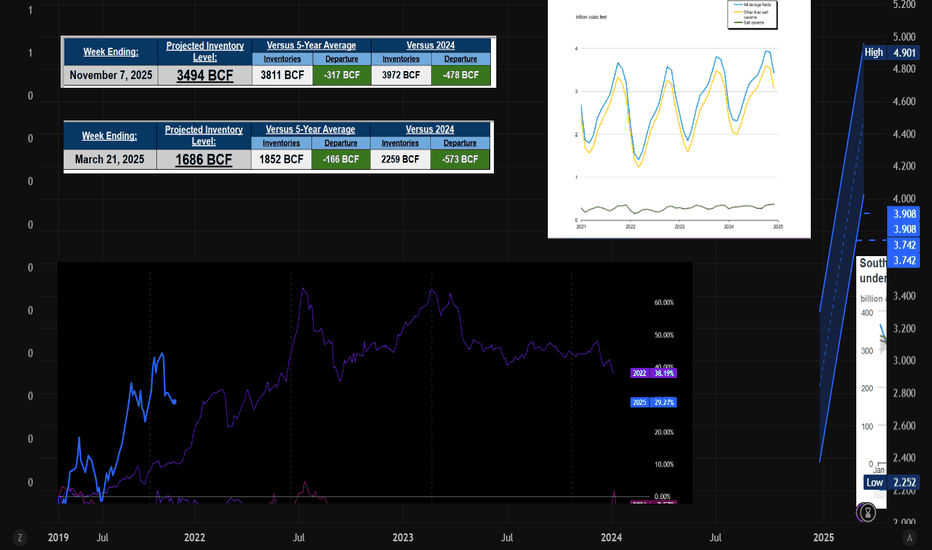The image size is (932, 550).
Task: Click the -317 BCF departure cell
Action: [x=342, y=76]
